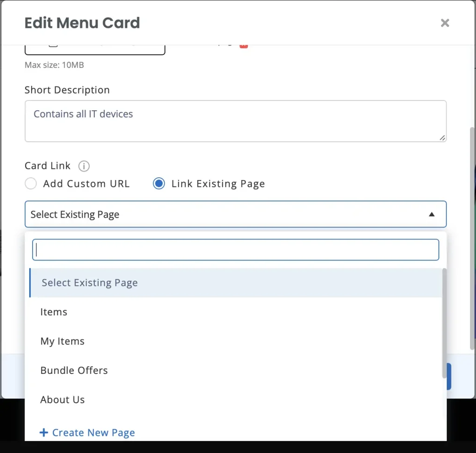Focus the dropdown search field

click(236, 250)
